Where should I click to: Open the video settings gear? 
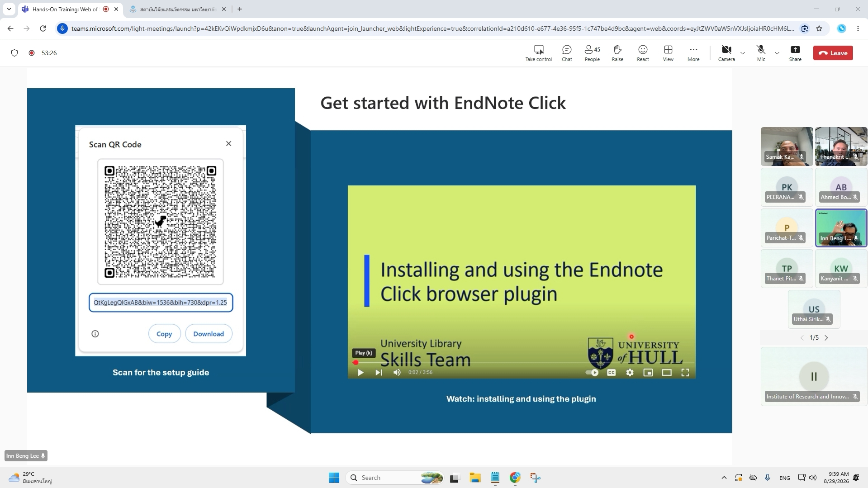coord(630,373)
